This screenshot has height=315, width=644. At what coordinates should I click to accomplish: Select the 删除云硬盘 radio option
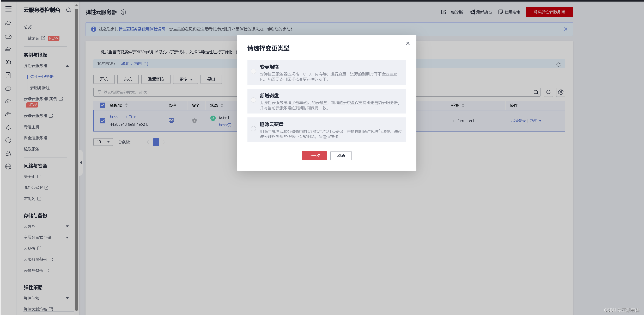point(253,129)
